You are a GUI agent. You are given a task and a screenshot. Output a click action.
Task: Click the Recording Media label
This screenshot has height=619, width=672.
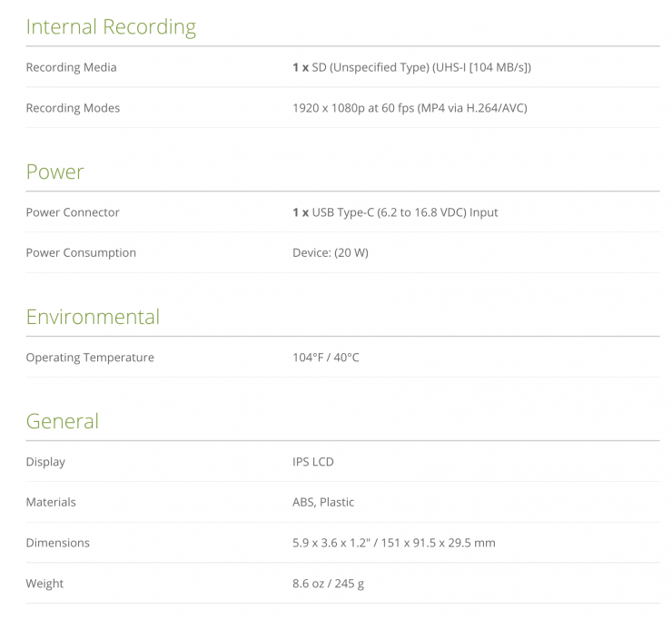(x=71, y=67)
